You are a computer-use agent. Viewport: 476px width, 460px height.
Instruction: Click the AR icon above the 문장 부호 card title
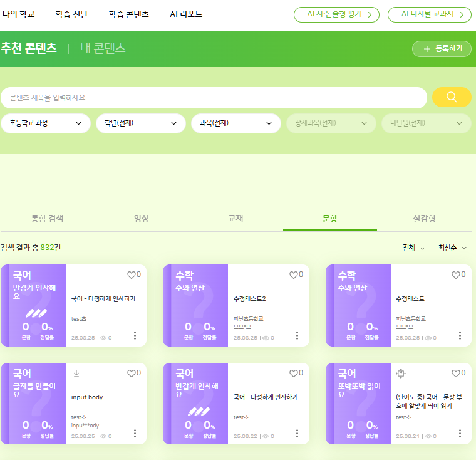coord(401,374)
